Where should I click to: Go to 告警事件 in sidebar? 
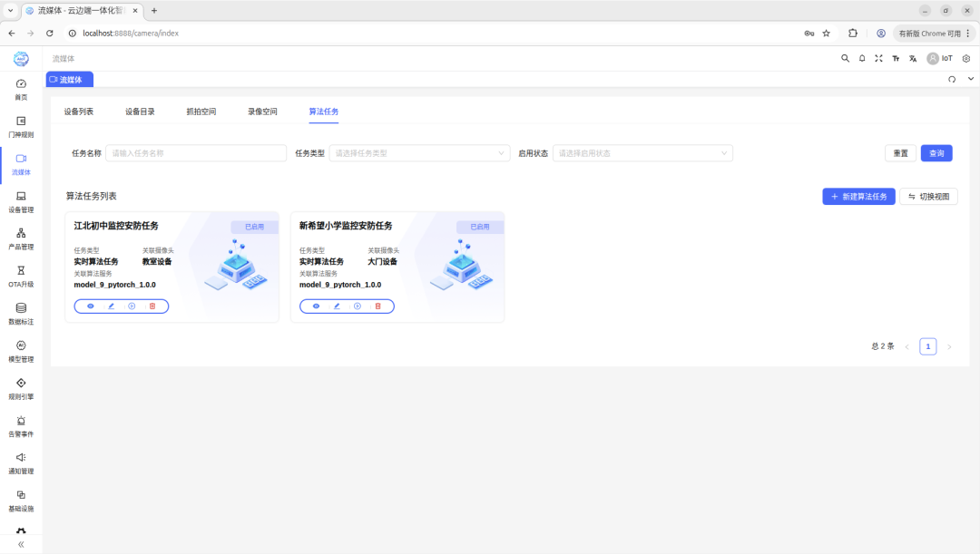pos(21,426)
